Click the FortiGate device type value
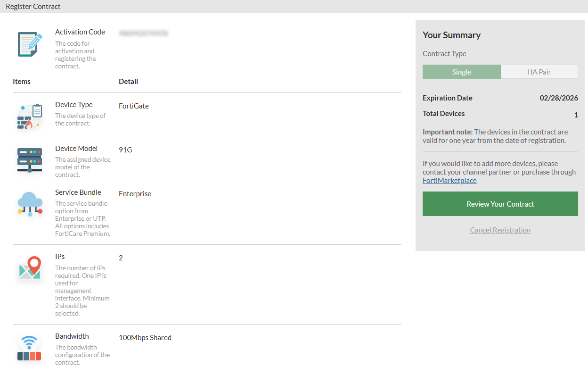The width and height of the screenshot is (588, 367). 134,106
